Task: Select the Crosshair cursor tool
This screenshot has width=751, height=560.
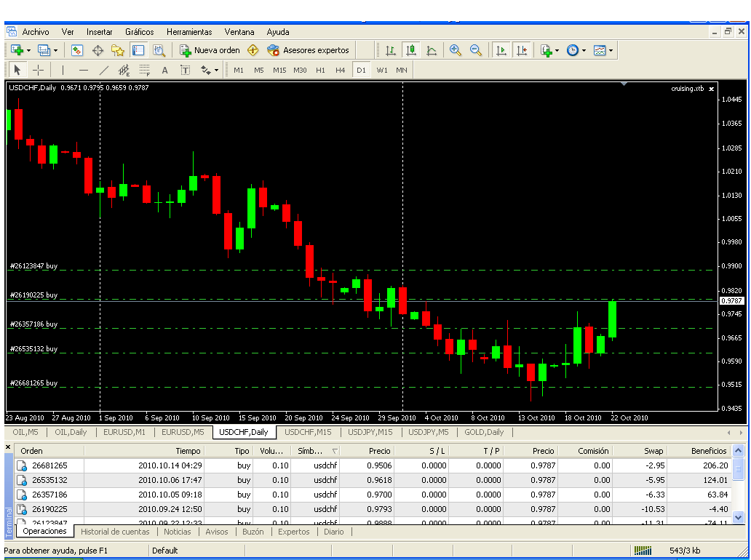Action: (x=39, y=70)
